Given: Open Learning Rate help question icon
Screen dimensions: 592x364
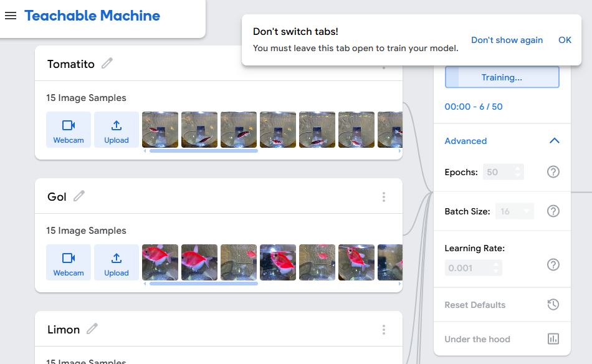Looking at the screenshot, I should (553, 265).
